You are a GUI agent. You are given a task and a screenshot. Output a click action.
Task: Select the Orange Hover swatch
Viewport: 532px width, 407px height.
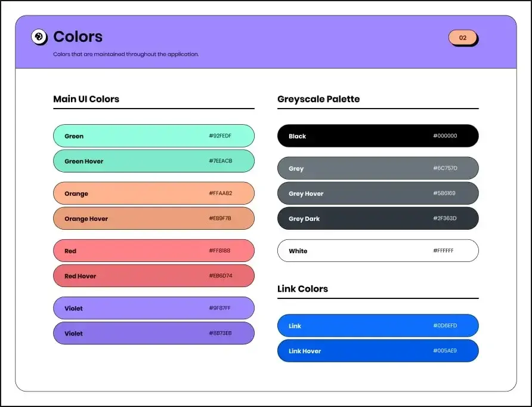(x=153, y=218)
